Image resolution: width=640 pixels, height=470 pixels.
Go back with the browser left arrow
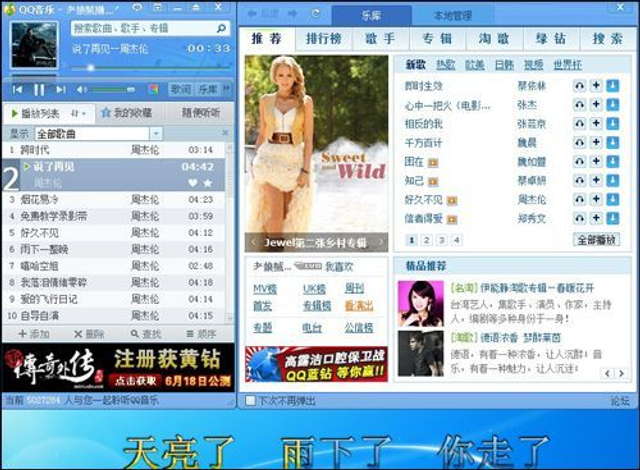click(x=253, y=13)
